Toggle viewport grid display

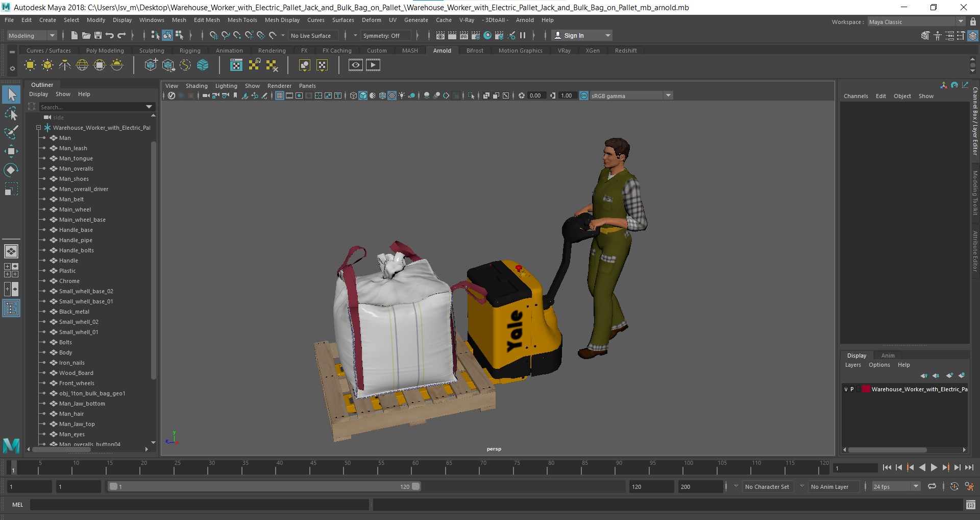[280, 96]
